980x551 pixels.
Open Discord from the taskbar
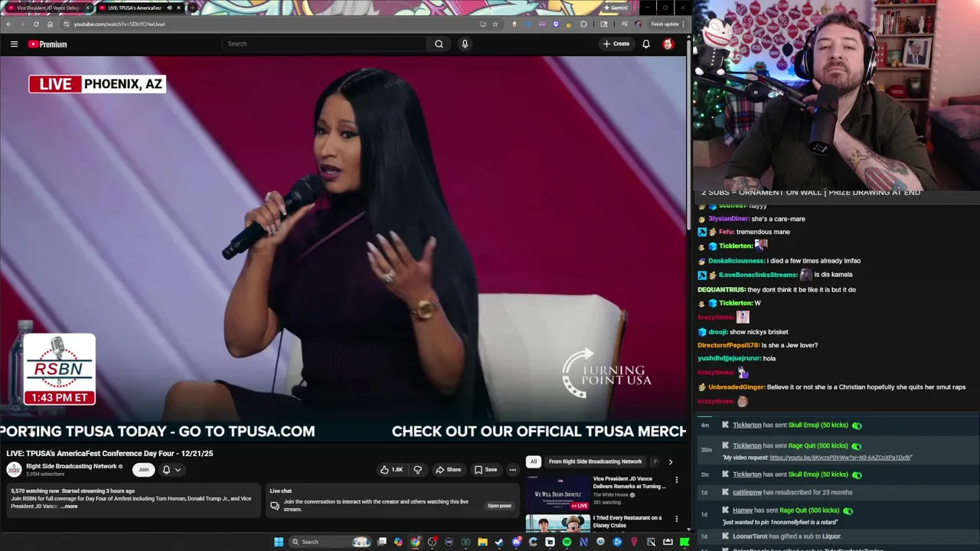tap(516, 542)
